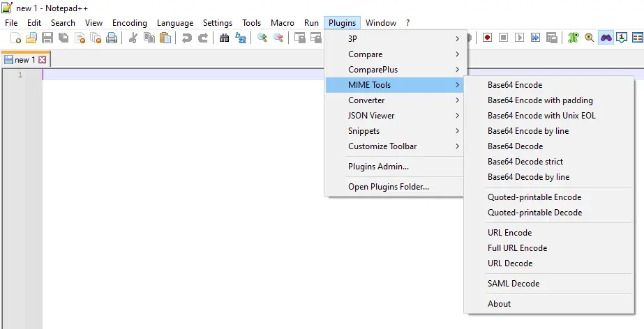Click line 1 in the editor
Screen dimensions: 644x329
pos(184,75)
